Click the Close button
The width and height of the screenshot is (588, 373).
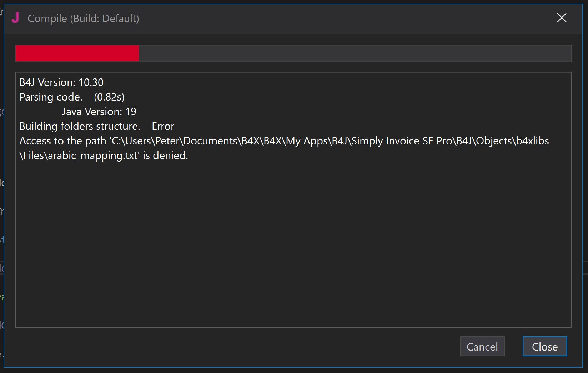544,347
